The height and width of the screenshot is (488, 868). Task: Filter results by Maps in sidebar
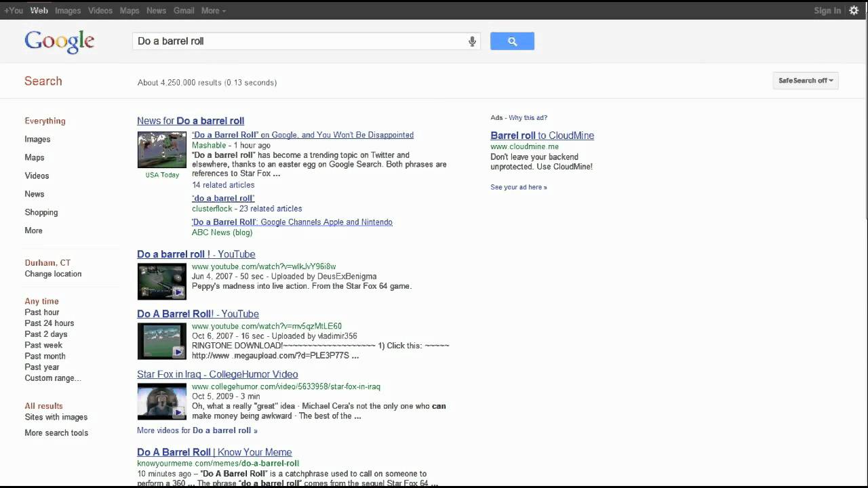[35, 157]
